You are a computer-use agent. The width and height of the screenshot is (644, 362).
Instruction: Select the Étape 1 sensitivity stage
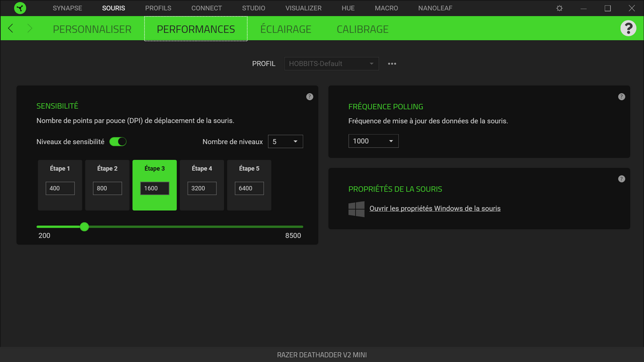[60, 185]
